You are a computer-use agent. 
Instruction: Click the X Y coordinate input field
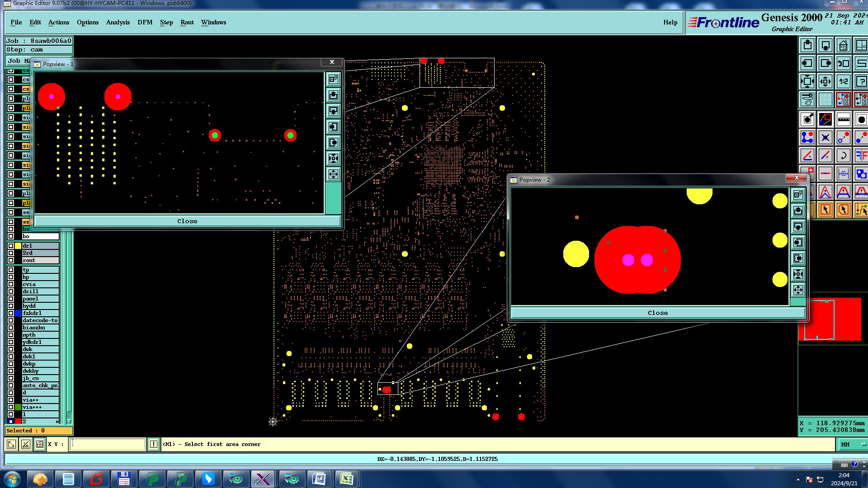[x=108, y=444]
